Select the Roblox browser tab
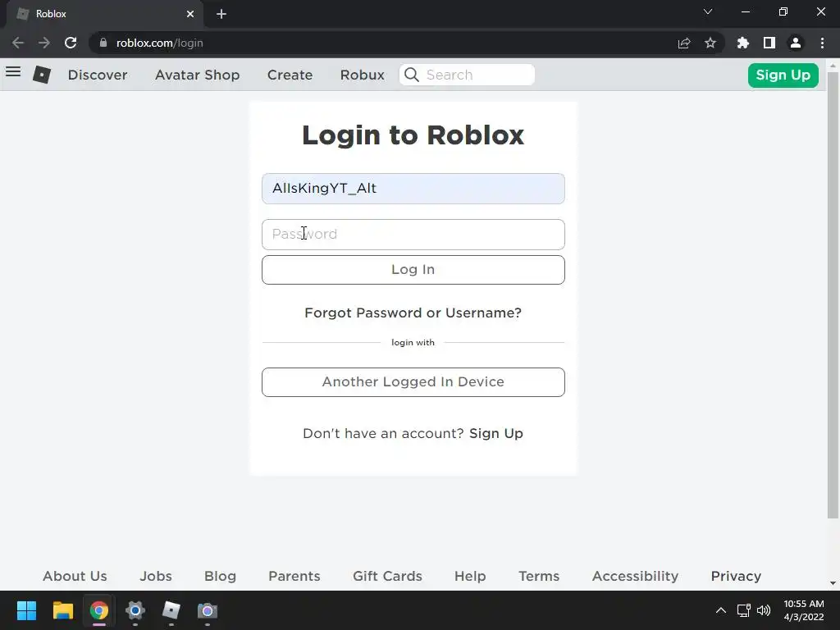This screenshot has height=630, width=840. tap(104, 14)
